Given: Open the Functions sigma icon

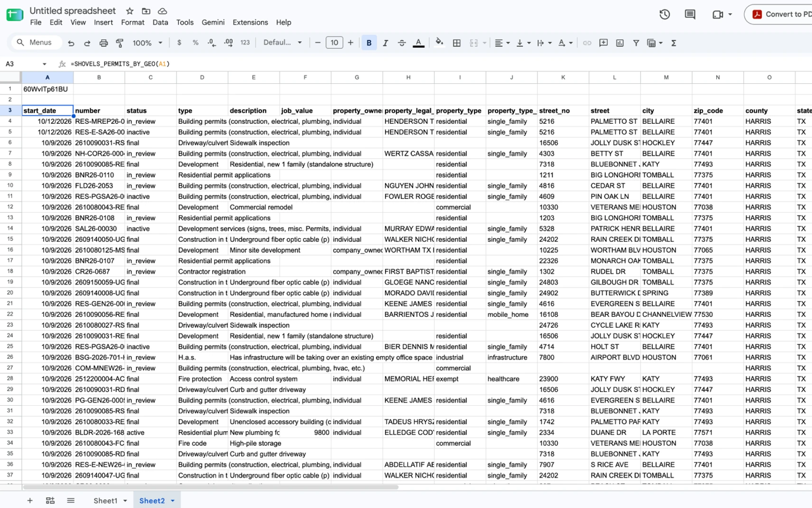Looking at the screenshot, I should tap(674, 43).
